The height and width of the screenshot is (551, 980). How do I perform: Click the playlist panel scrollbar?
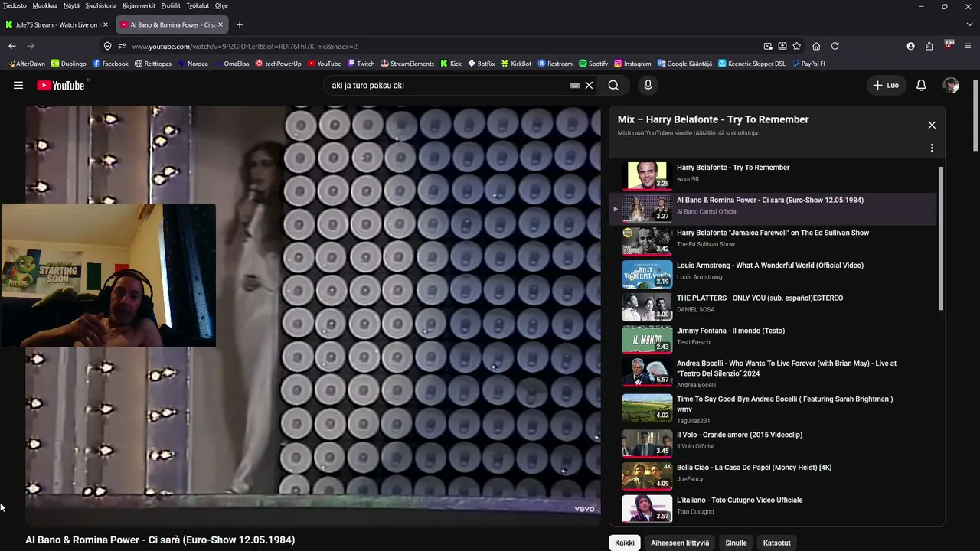941,239
